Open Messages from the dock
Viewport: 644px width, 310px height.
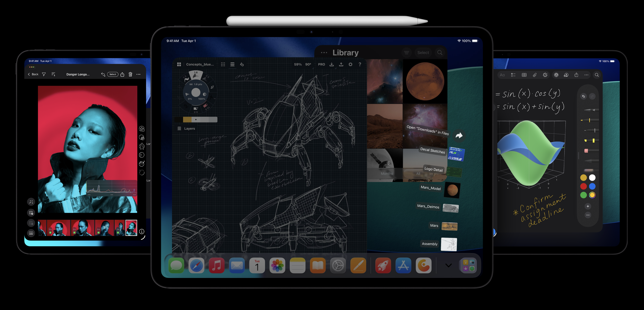[x=176, y=265]
